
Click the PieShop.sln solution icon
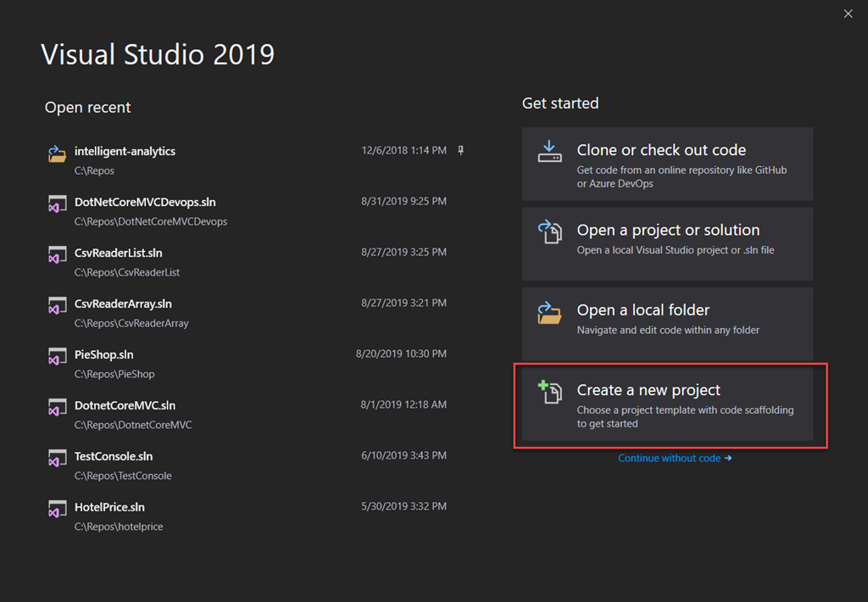(x=57, y=357)
